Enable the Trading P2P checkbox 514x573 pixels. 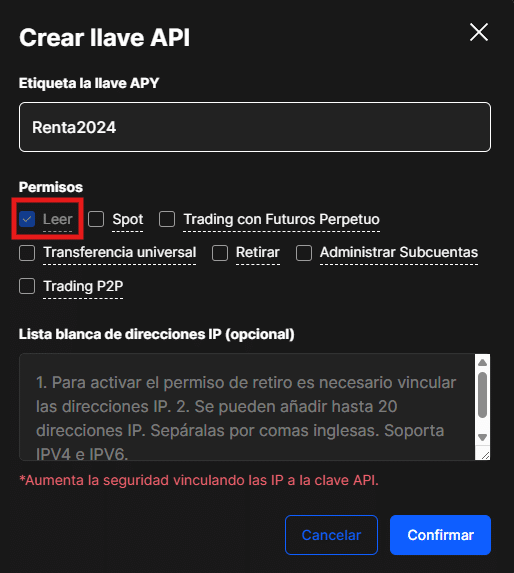pyautogui.click(x=27, y=286)
